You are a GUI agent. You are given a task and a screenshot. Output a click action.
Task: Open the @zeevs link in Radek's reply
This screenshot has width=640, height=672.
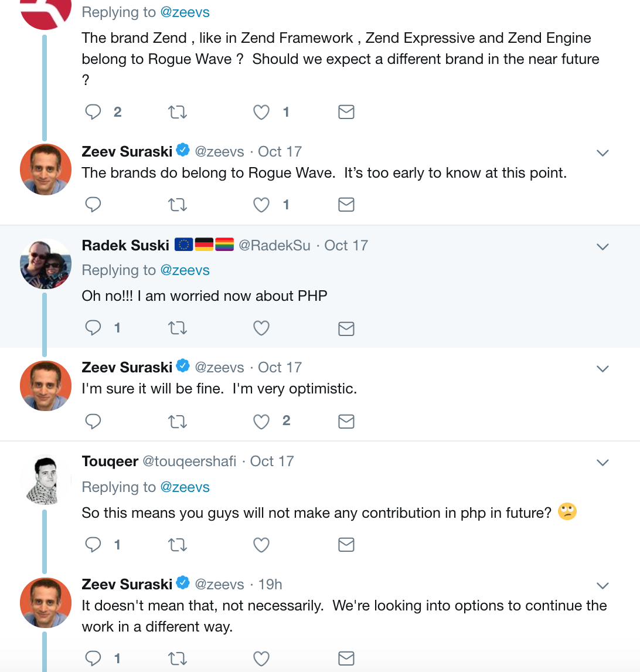click(x=185, y=270)
